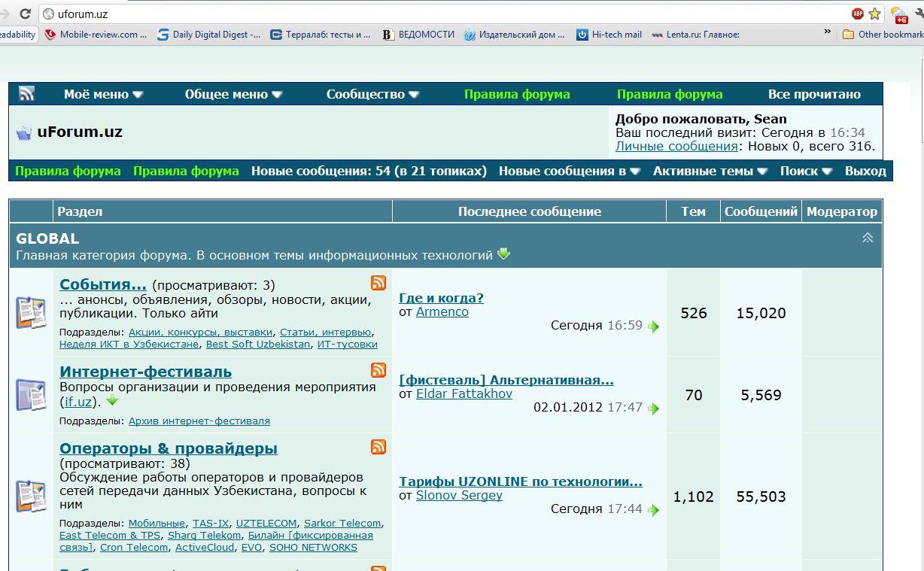
Task: Go to last post arrow dated 02.01.2012
Action: tap(653, 409)
